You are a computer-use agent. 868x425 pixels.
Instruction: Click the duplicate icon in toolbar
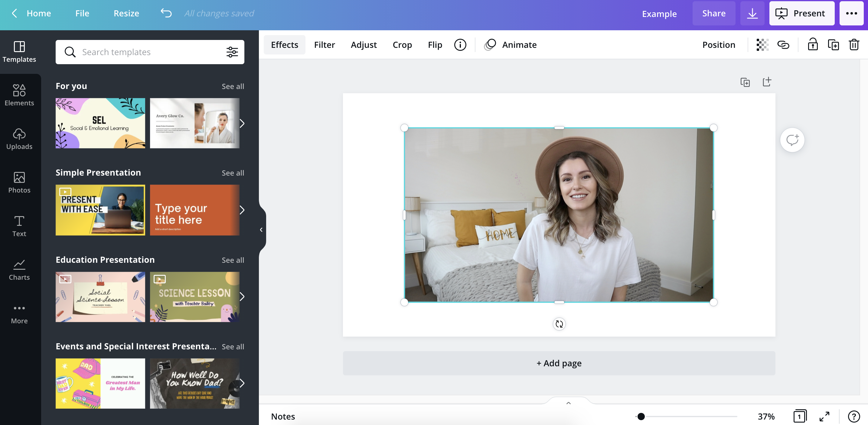click(833, 44)
